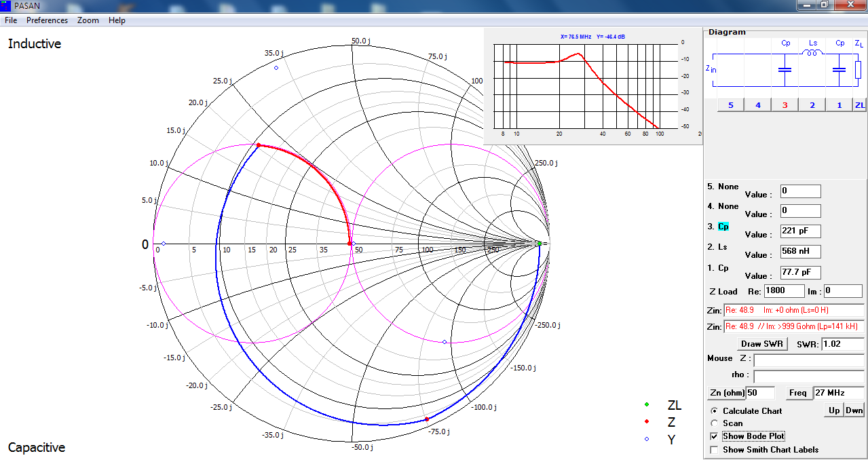Open the Zoom menu
Viewport: 868px width, 460px height.
[88, 20]
